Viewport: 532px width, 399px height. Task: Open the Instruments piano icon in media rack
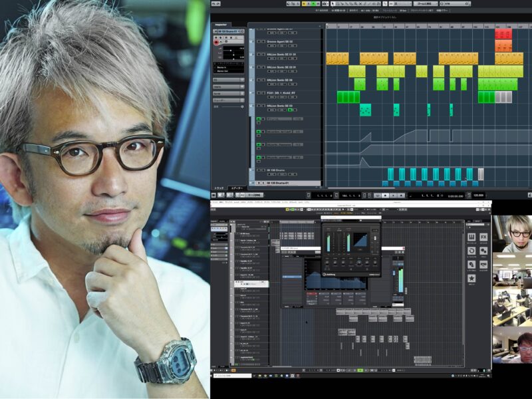point(471,237)
